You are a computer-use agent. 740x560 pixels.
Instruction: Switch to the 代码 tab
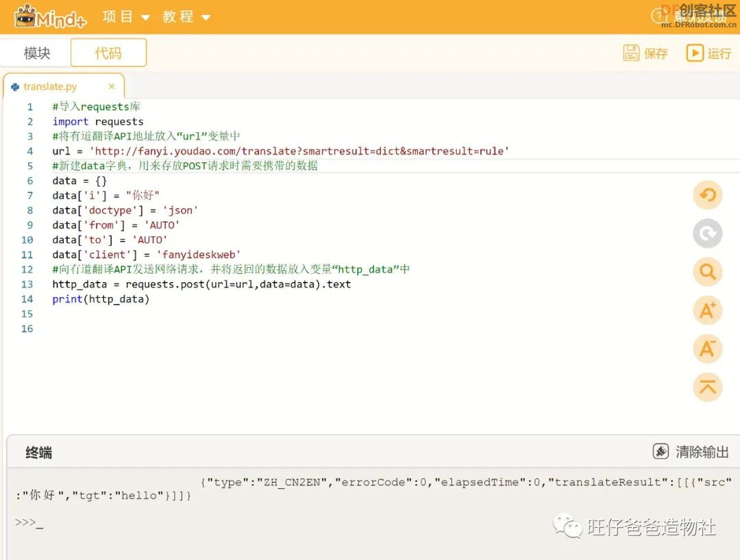click(108, 53)
